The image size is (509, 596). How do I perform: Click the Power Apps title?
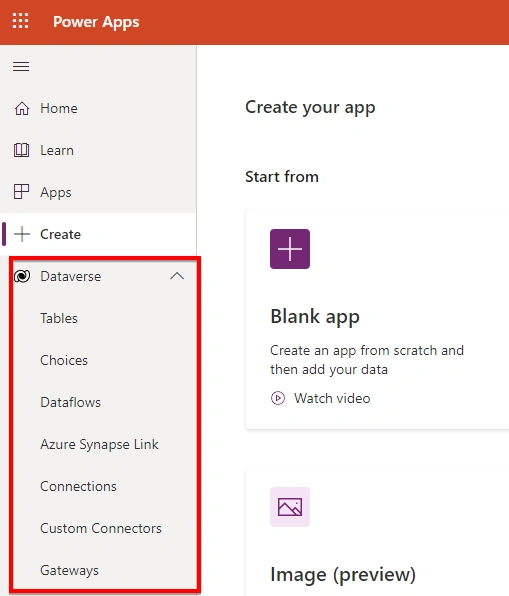96,22
